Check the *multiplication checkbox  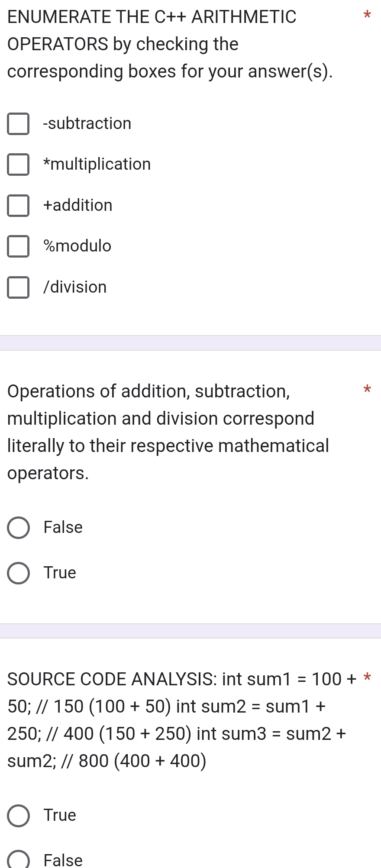coord(18,165)
